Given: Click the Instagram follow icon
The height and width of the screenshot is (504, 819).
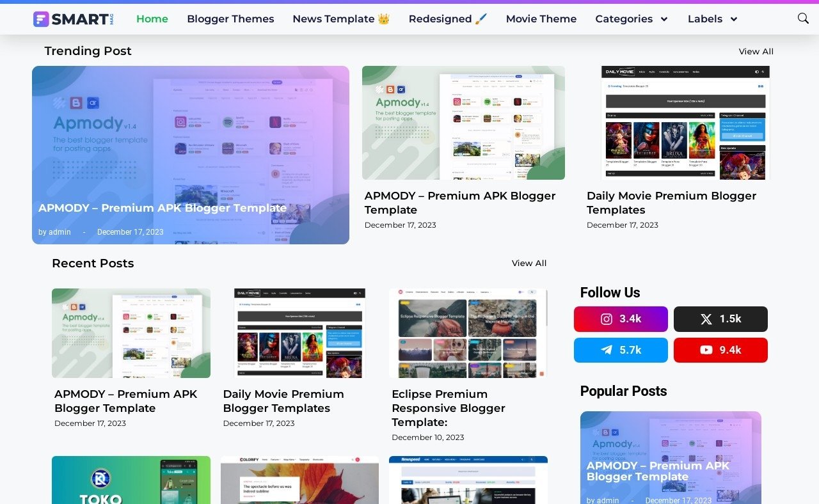Looking at the screenshot, I should tap(607, 319).
